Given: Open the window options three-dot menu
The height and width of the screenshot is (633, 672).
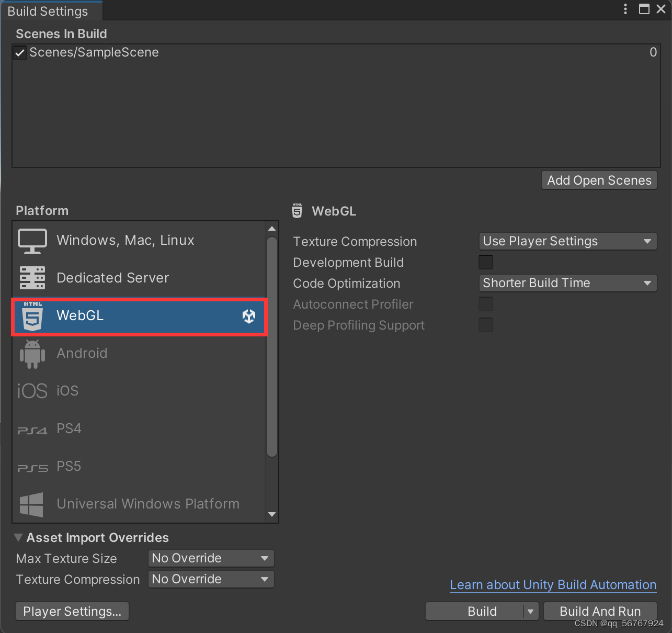Looking at the screenshot, I should (x=625, y=9).
